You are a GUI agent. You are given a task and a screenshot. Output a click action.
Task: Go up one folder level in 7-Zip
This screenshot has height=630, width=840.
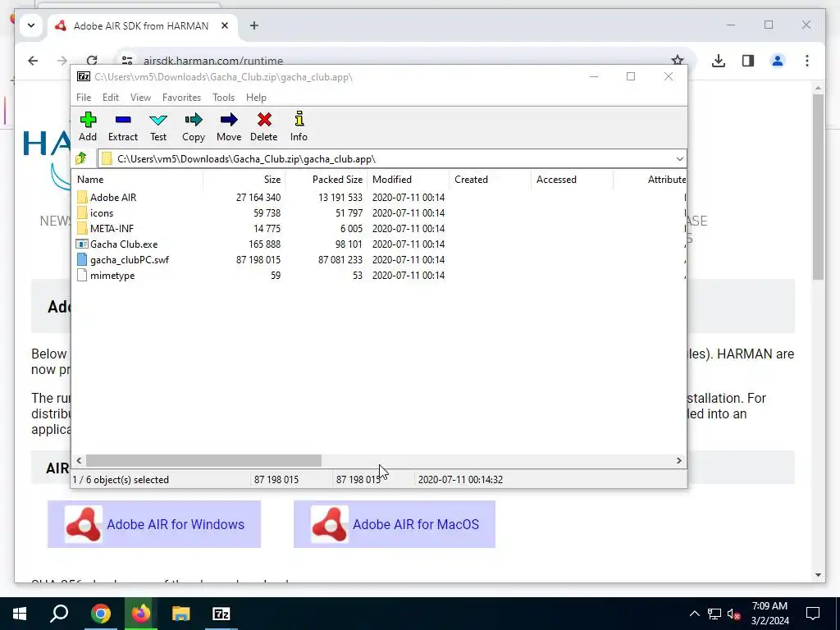tap(81, 158)
